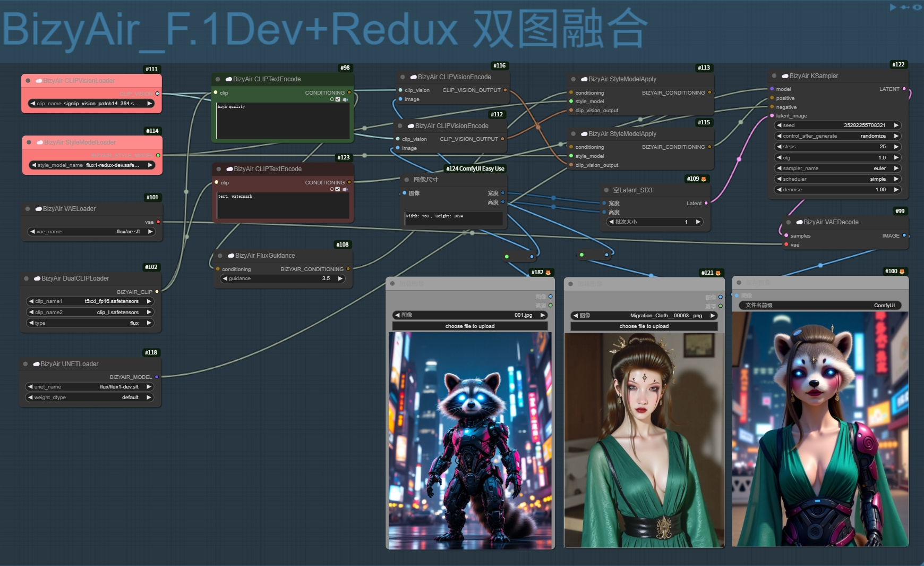The width and height of the screenshot is (924, 566).
Task: Collapse BizyAir UNETLoader node via its dot
Action: tap(25, 364)
